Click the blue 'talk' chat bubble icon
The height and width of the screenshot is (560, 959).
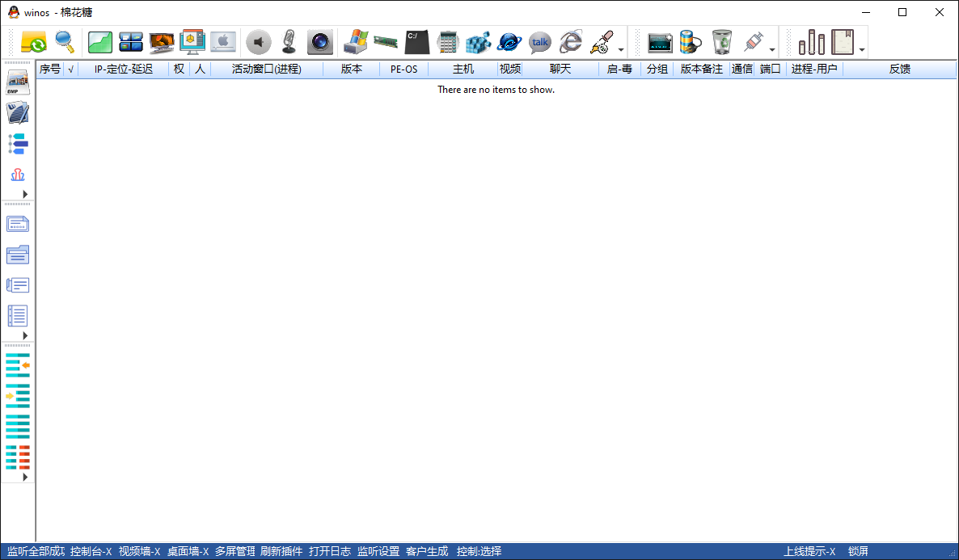click(x=539, y=41)
